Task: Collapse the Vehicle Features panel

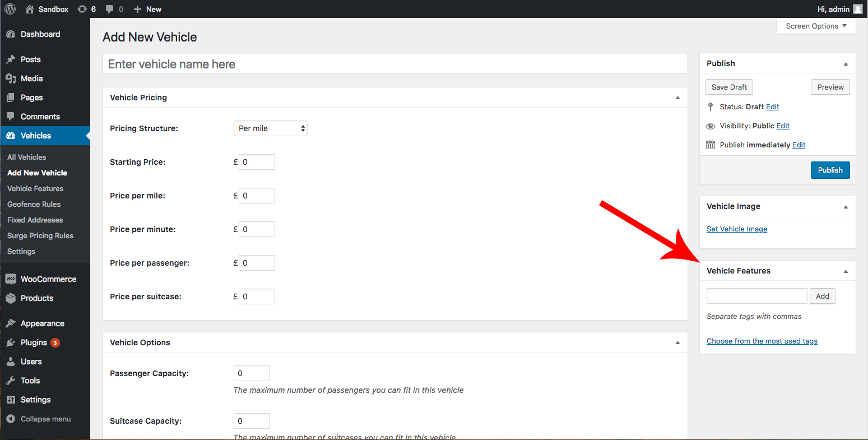Action: [846, 271]
